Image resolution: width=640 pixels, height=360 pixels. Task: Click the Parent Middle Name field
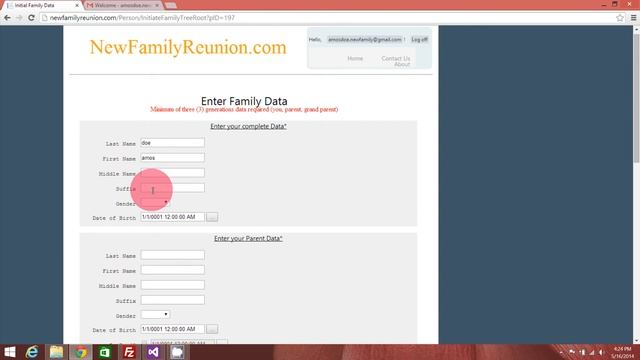click(x=173, y=285)
